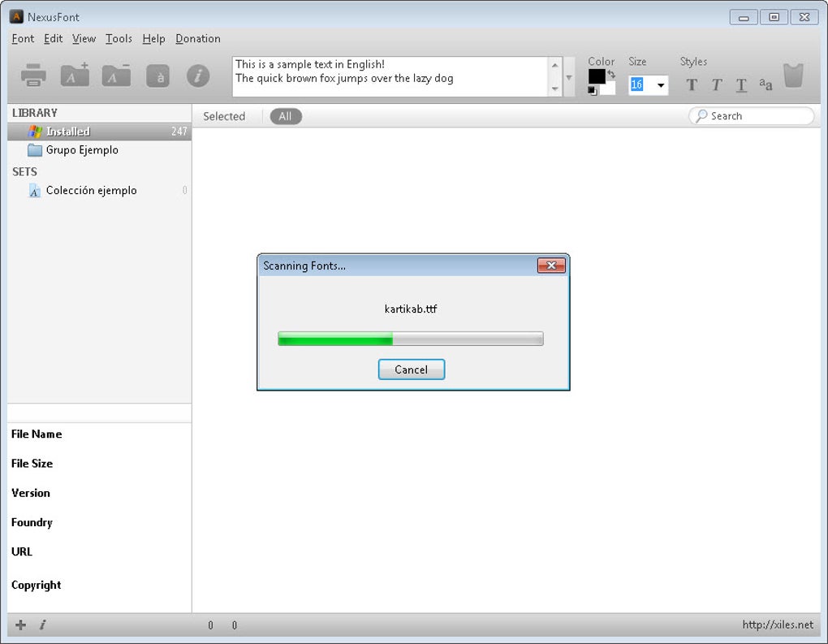828x644 pixels.
Task: Open the Tools menu
Action: point(119,38)
